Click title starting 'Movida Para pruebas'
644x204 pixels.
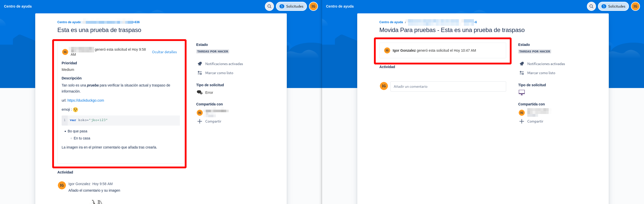click(452, 30)
